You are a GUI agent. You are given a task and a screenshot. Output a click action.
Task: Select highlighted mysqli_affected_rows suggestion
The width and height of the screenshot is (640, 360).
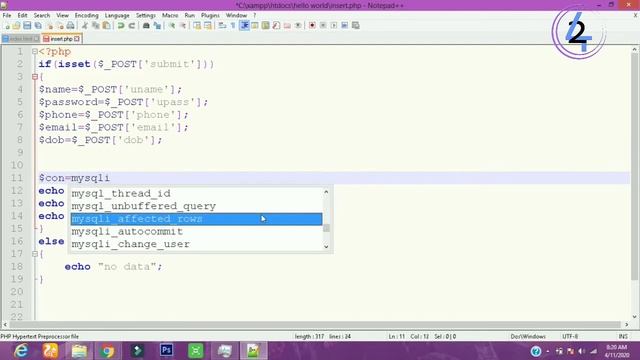[196, 219]
